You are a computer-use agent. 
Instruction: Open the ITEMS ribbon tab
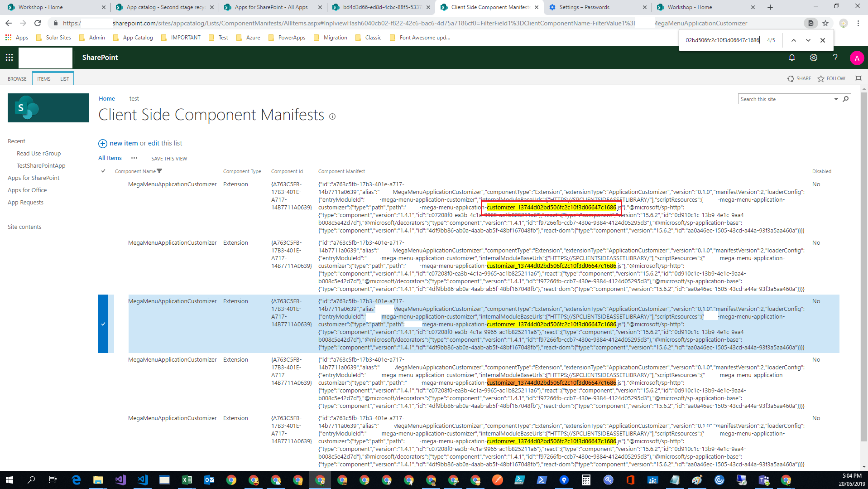(x=44, y=79)
